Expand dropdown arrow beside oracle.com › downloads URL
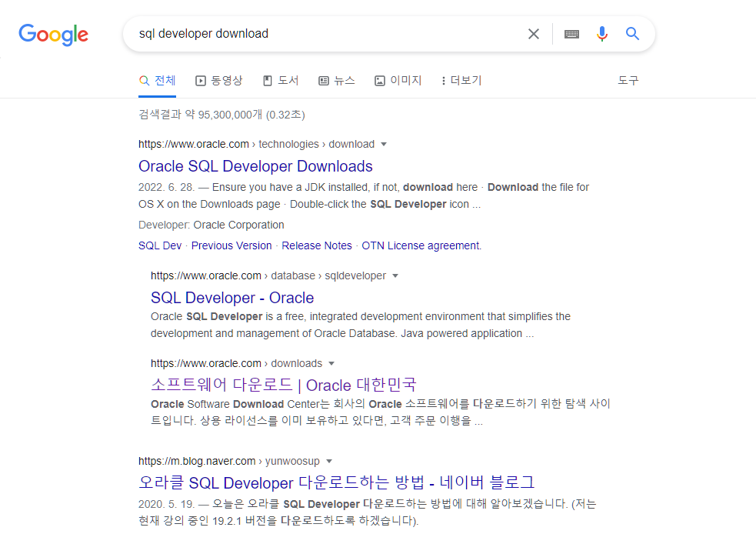Screen dimensions: 756x544 point(331,364)
